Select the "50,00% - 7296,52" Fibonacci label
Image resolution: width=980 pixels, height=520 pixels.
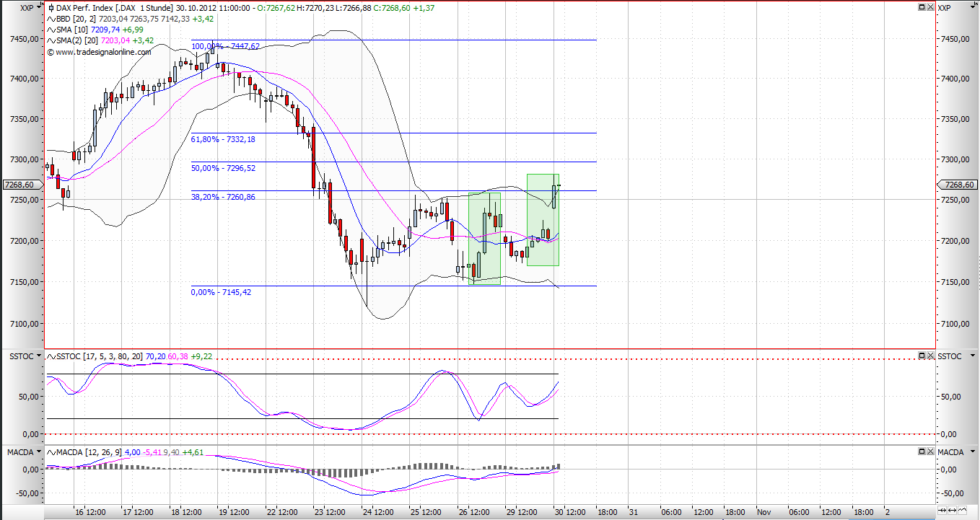pos(223,168)
